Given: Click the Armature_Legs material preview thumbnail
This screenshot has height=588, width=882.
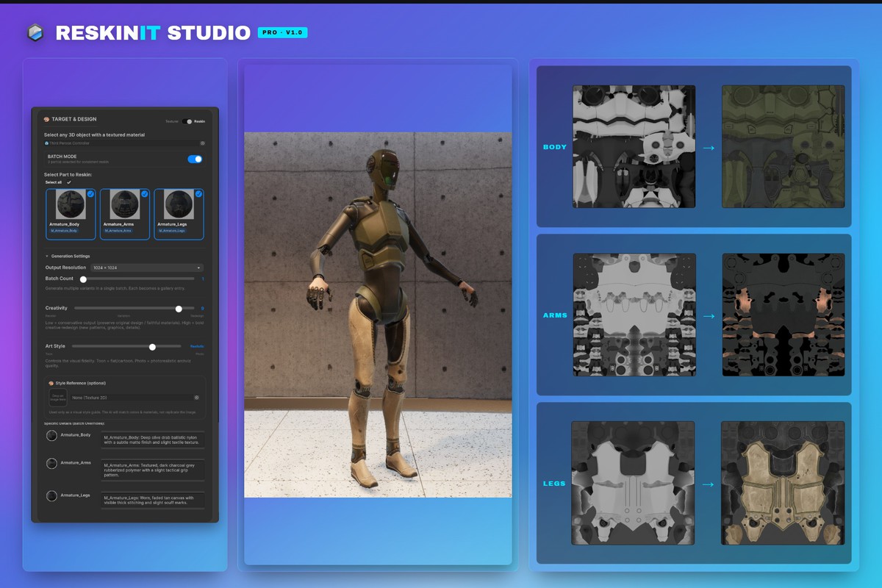Looking at the screenshot, I should 179,204.
